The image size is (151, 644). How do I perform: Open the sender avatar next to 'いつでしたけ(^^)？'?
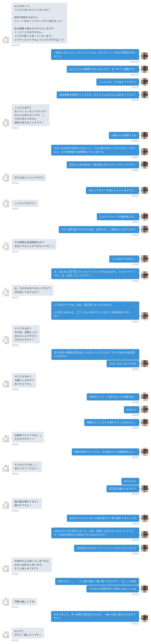click(6, 203)
